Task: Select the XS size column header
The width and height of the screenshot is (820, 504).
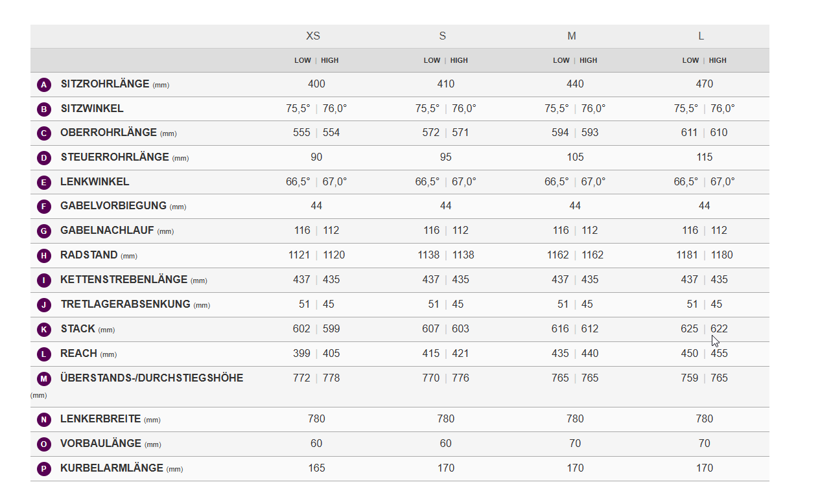Action: [313, 36]
